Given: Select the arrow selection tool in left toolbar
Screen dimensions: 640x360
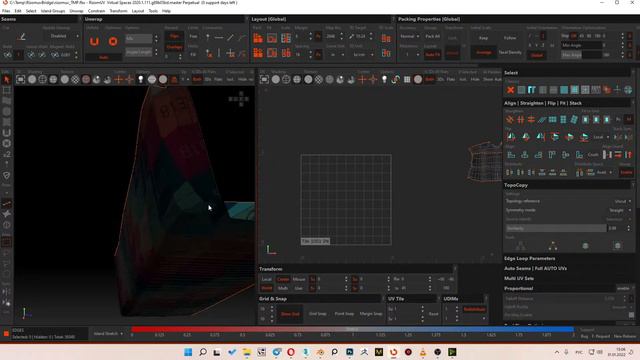Looking at the screenshot, I should [6, 79].
